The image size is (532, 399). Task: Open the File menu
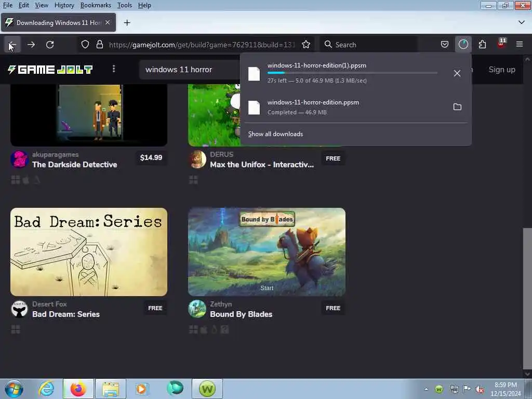coord(8,5)
